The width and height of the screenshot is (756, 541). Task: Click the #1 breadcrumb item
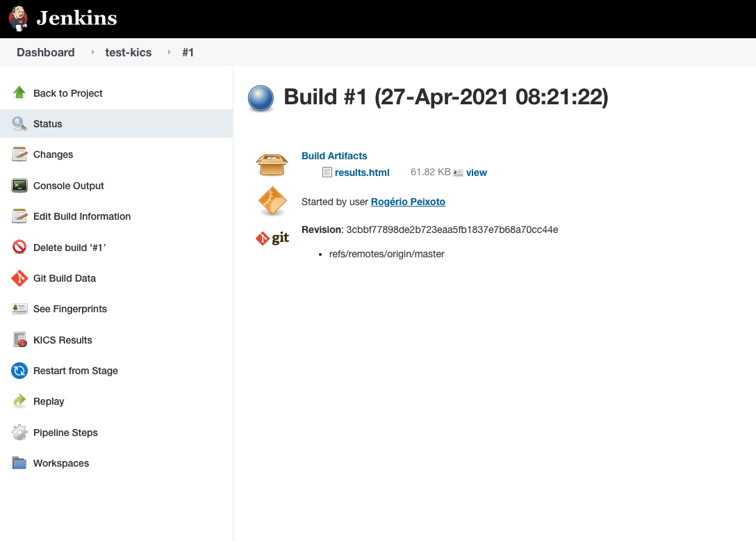click(x=188, y=52)
